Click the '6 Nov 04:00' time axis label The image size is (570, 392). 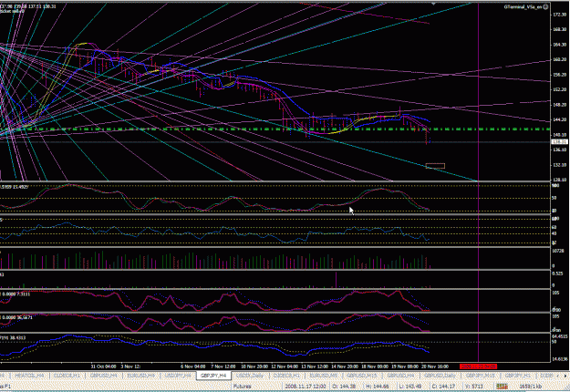(192, 366)
